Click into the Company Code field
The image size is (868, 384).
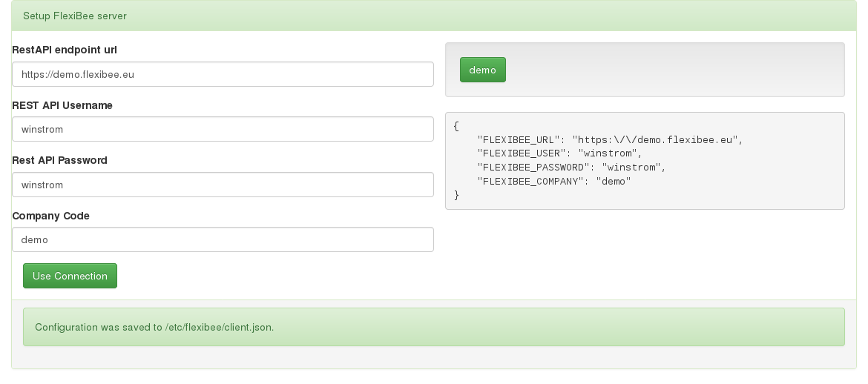pyautogui.click(x=223, y=239)
